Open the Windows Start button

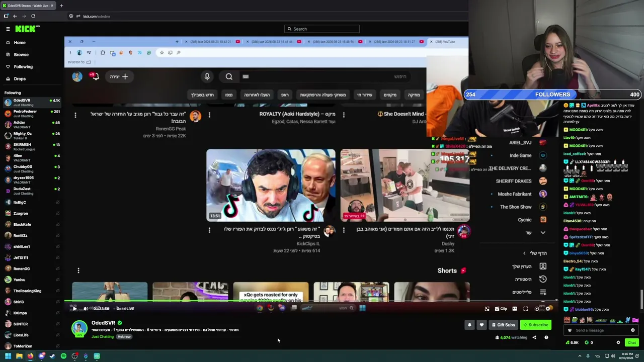click(x=8, y=356)
